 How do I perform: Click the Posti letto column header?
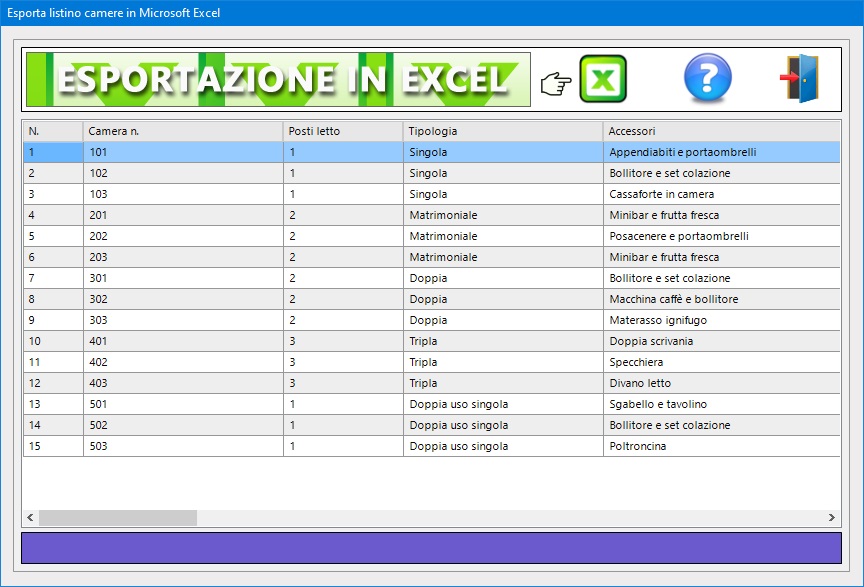[x=343, y=131]
